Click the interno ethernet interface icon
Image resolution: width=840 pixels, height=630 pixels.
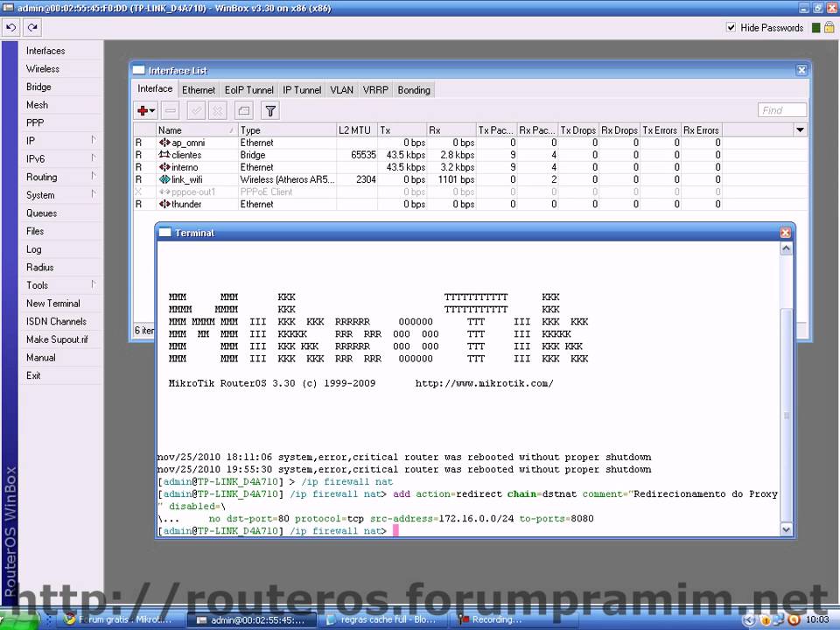pyautogui.click(x=164, y=167)
